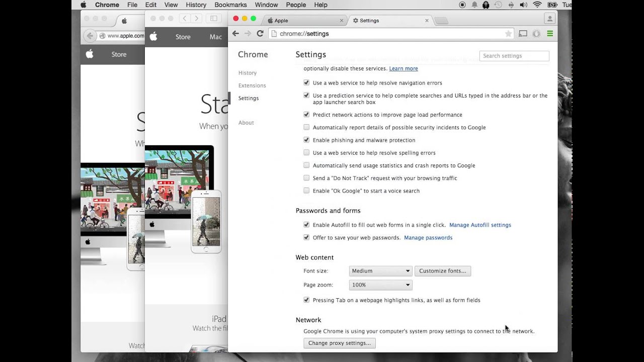Enable the Do Not Track request

(306, 178)
